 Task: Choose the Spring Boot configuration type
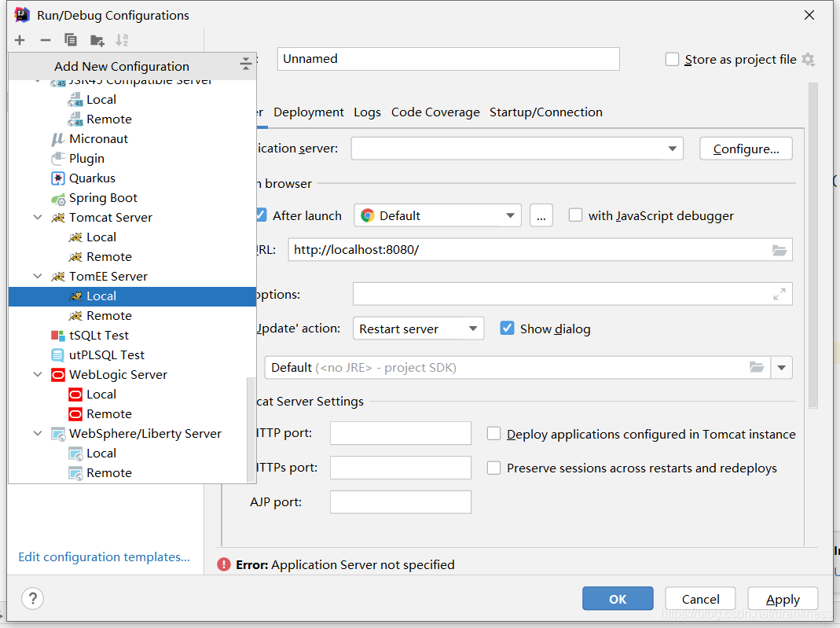[104, 198]
